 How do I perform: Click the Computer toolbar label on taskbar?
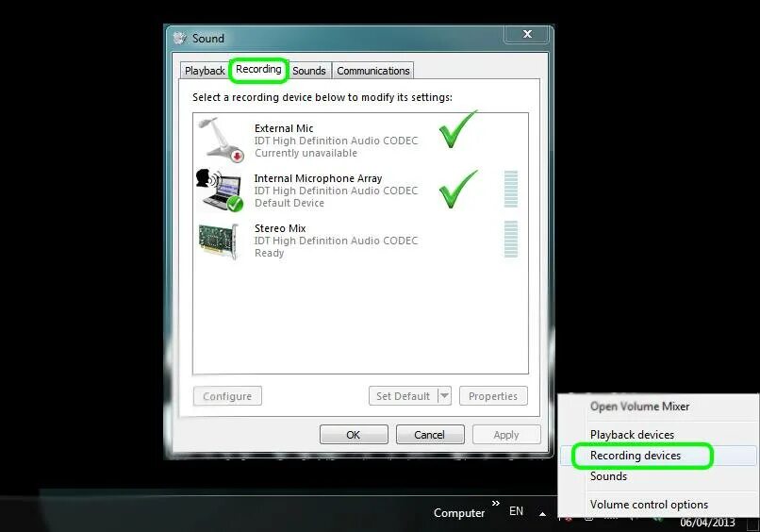(459, 513)
